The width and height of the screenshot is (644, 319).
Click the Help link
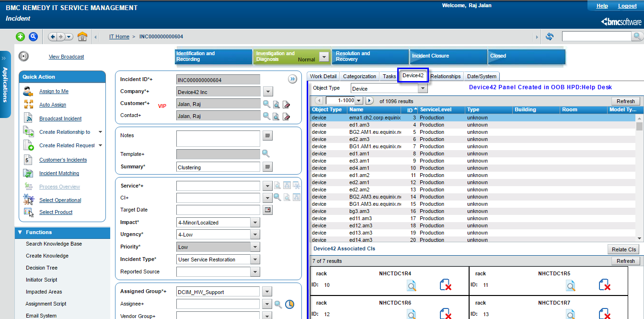[x=602, y=6]
